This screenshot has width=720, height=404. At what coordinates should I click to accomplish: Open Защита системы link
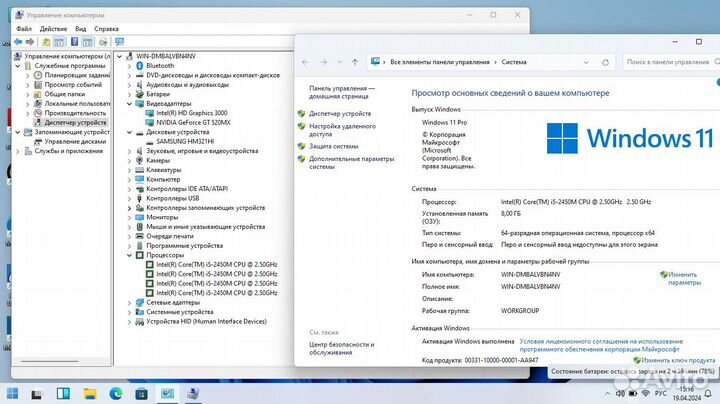[333, 146]
